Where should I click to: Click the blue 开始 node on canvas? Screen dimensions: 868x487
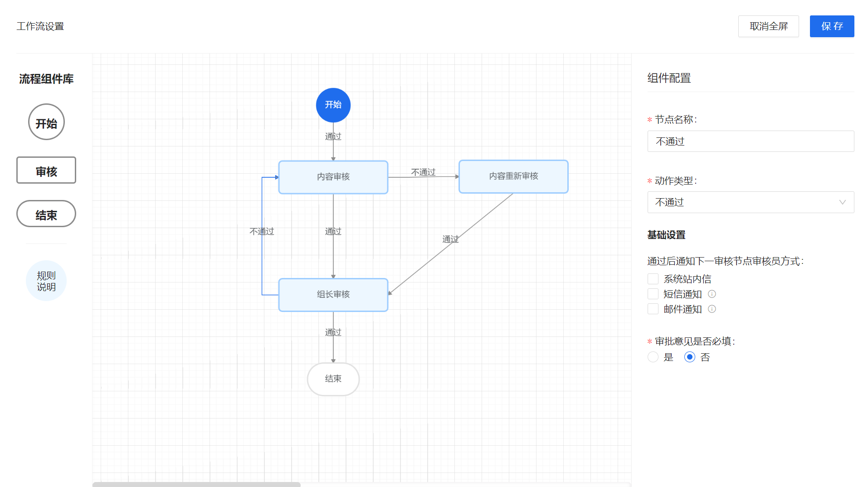(x=333, y=105)
